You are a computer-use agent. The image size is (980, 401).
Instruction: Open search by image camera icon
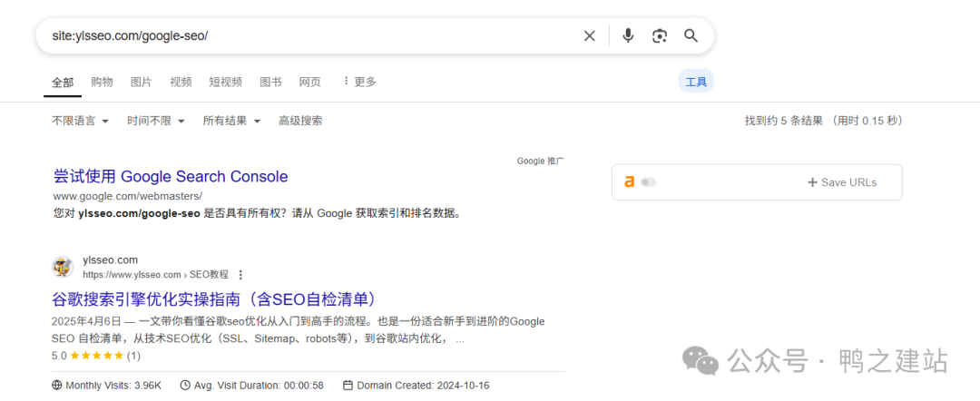[660, 35]
